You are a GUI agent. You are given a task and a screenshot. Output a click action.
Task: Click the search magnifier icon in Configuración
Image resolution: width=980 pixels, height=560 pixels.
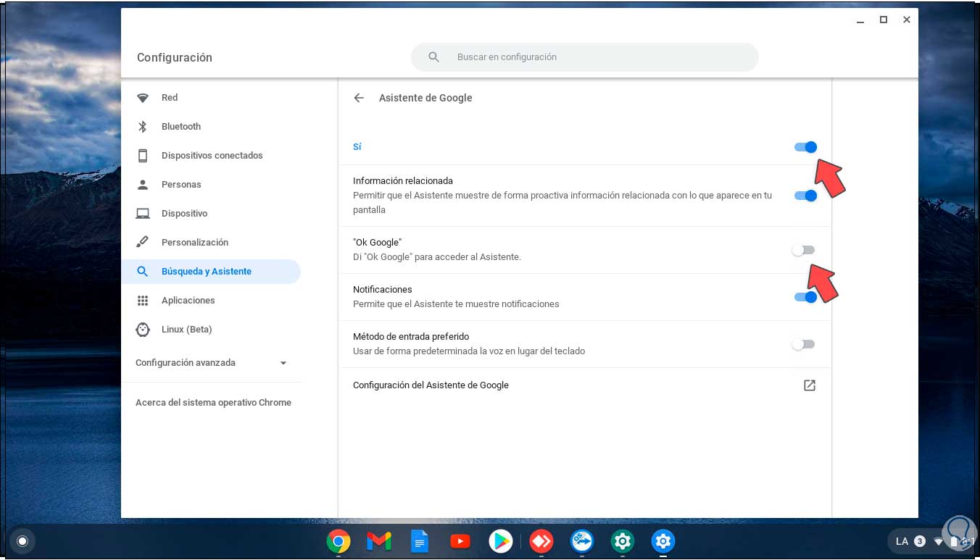coord(433,57)
